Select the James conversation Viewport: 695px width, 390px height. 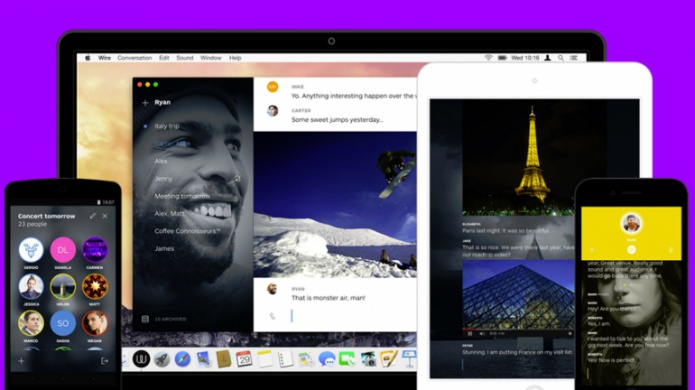(x=164, y=249)
